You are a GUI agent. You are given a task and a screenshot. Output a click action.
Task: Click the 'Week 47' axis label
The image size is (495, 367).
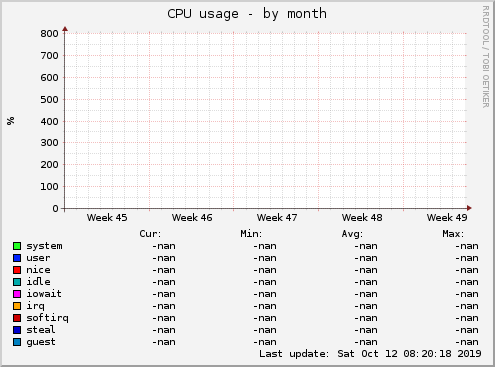[277, 218]
